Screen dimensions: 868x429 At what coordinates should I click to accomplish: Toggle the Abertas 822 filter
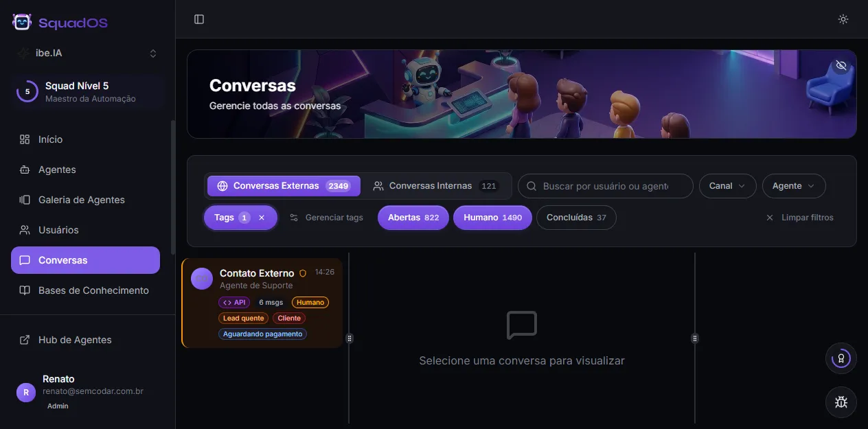click(x=413, y=218)
